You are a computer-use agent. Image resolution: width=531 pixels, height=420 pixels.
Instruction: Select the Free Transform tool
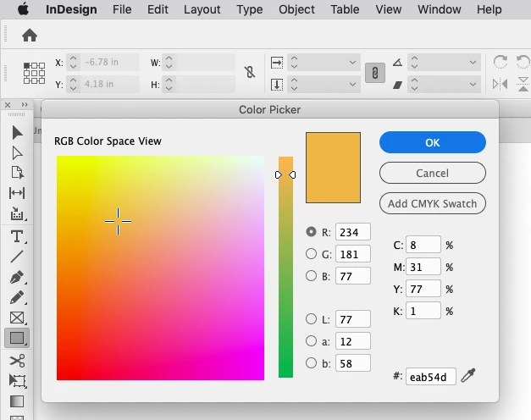(17, 381)
